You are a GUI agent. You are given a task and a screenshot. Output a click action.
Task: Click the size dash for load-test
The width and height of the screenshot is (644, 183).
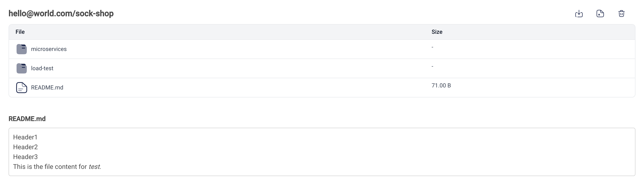432,66
